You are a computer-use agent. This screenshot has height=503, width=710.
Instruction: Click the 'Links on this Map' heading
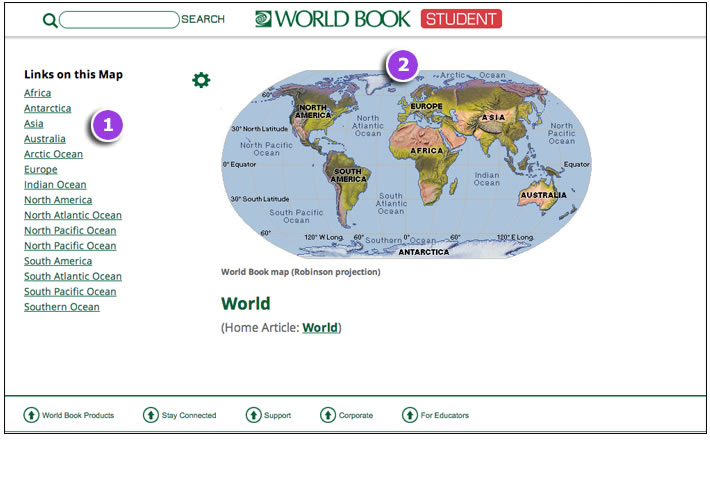tap(73, 74)
